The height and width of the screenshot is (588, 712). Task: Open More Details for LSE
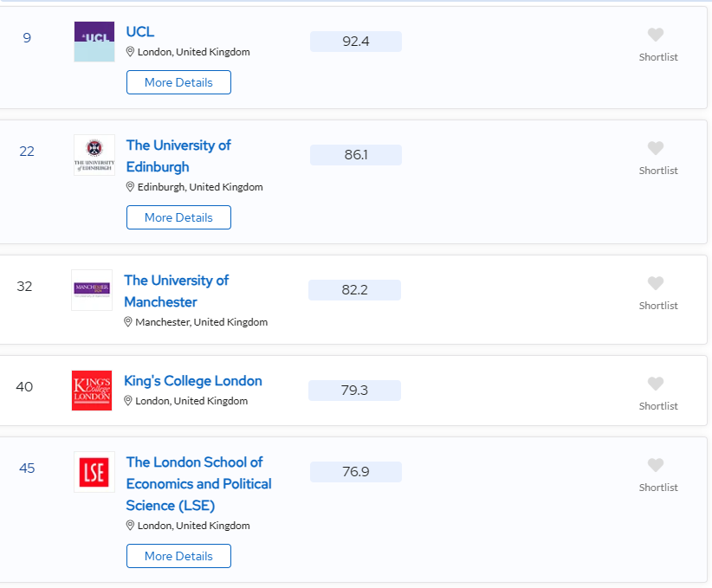click(178, 556)
